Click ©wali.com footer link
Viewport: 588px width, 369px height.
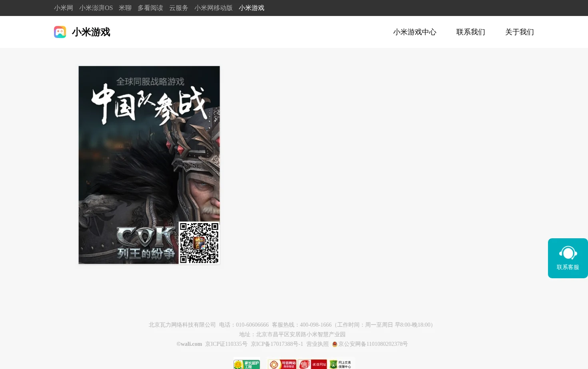[189, 344]
